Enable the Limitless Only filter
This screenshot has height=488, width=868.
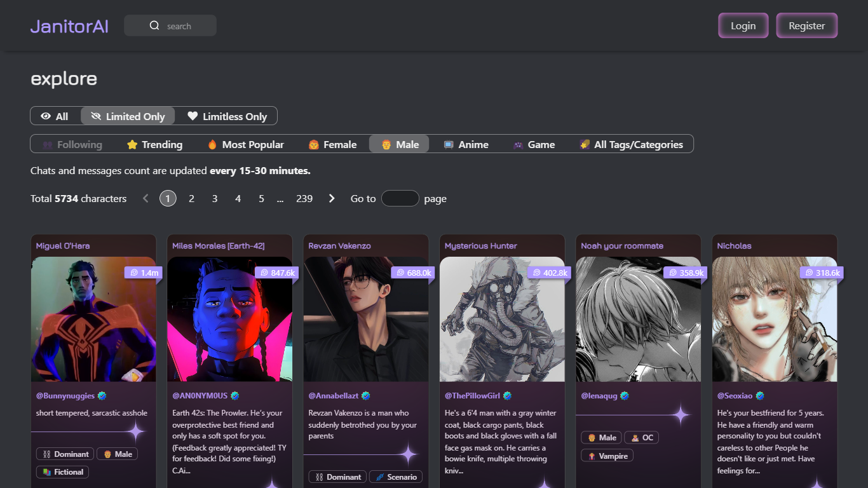tap(227, 116)
